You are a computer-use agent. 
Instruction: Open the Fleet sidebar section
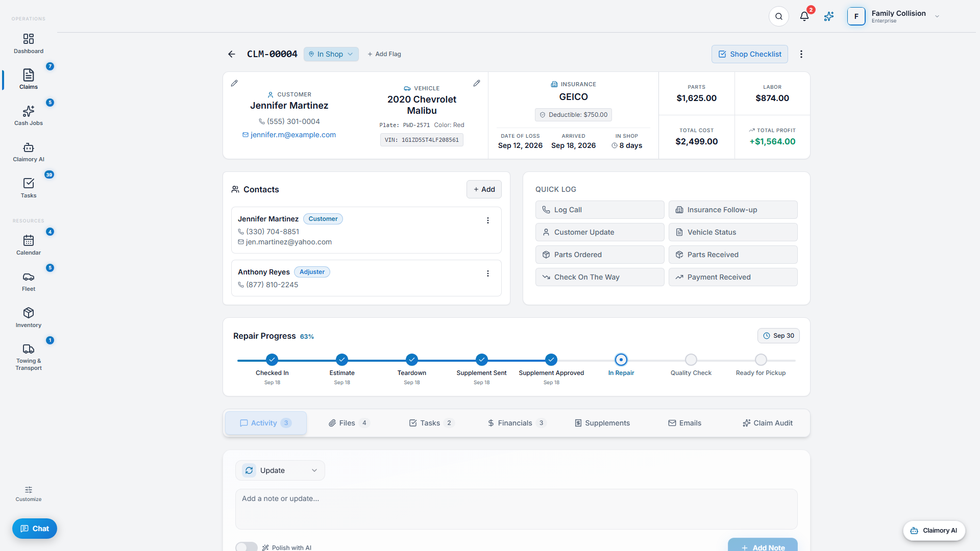[29, 282]
